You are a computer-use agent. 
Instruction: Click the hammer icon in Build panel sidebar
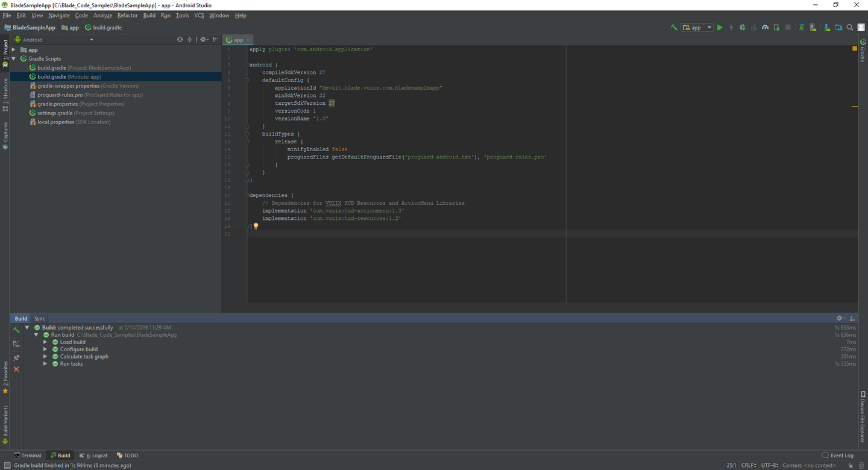[16, 330]
